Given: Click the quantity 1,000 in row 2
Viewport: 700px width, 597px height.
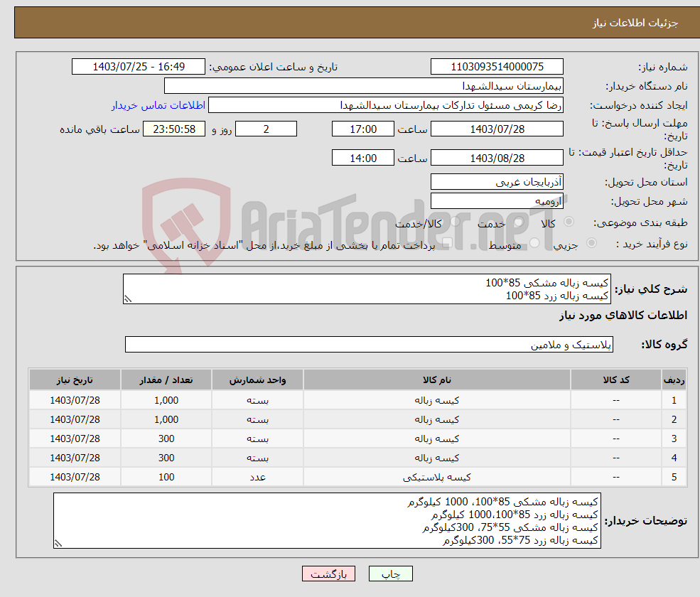Looking at the screenshot, I should pyautogui.click(x=166, y=420).
